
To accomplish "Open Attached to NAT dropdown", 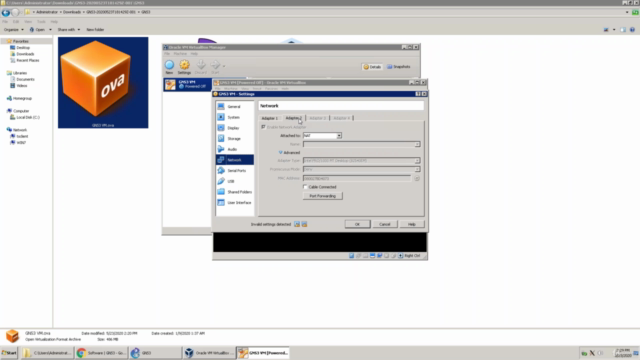I will [x=322, y=136].
